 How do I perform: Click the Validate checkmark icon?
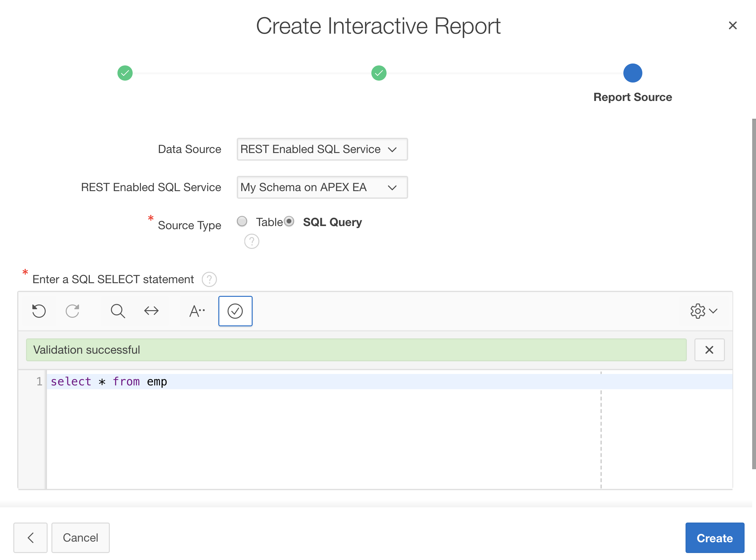pos(235,311)
